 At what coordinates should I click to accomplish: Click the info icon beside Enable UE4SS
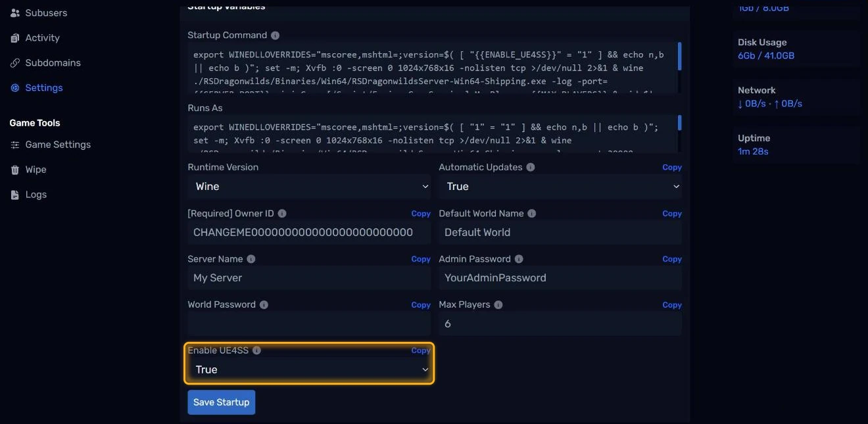(x=256, y=350)
